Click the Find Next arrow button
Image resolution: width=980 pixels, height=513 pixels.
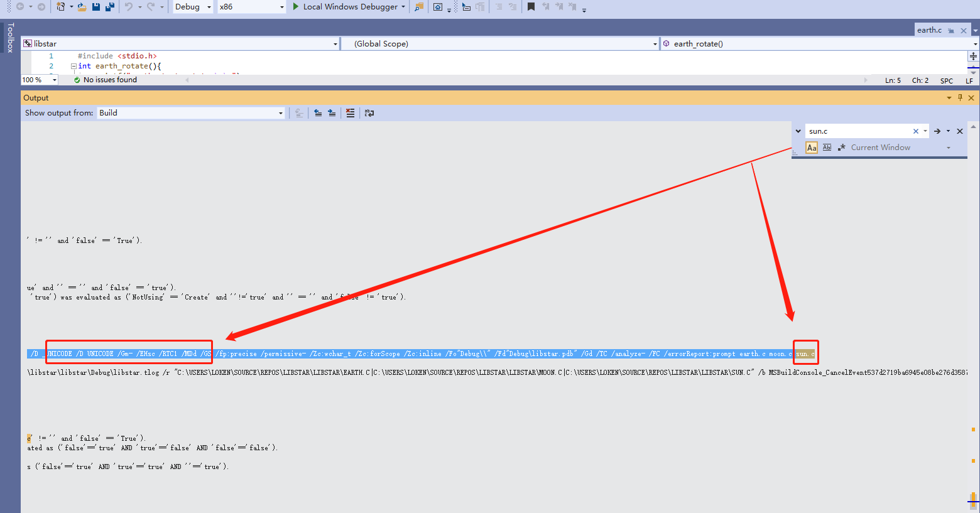click(x=937, y=131)
